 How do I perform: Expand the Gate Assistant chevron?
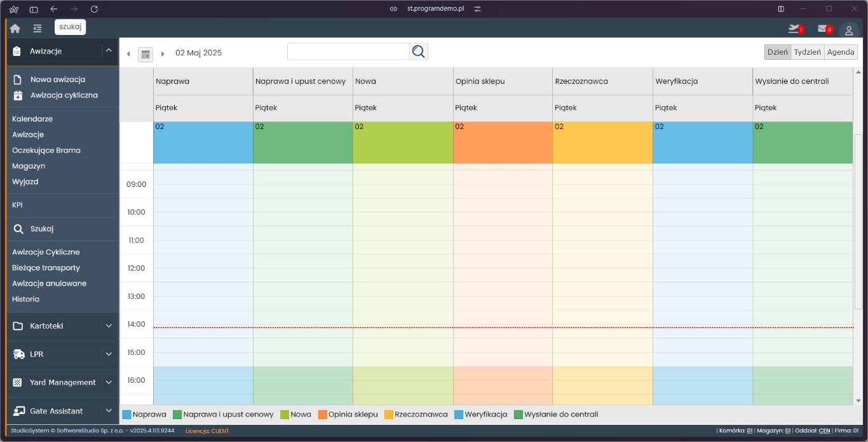pyautogui.click(x=109, y=411)
